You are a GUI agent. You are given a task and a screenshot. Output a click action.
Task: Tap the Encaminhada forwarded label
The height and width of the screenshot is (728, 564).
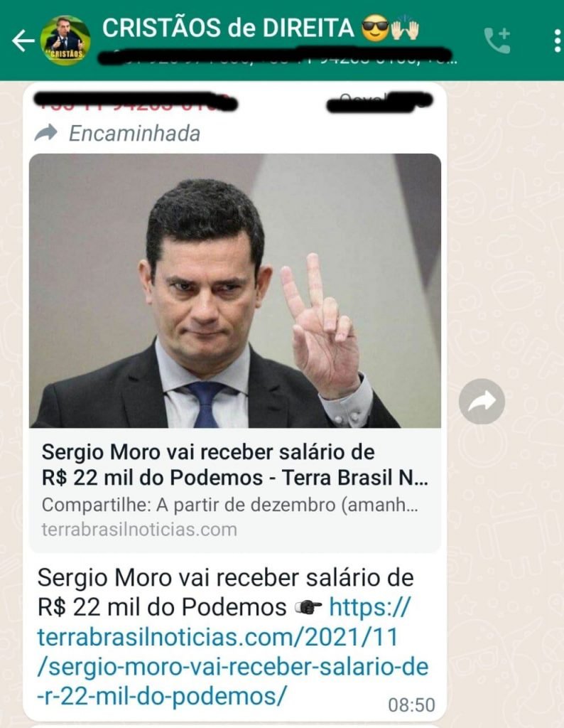(x=134, y=134)
